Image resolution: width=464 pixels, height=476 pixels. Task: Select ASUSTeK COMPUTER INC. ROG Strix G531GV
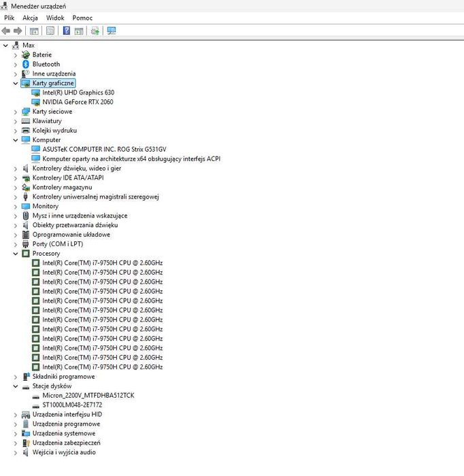[x=104, y=150]
